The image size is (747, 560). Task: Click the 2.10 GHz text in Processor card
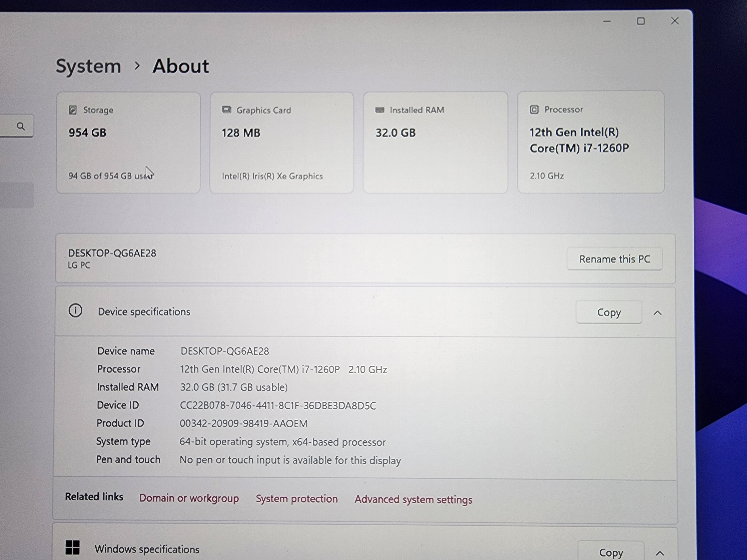546,176
